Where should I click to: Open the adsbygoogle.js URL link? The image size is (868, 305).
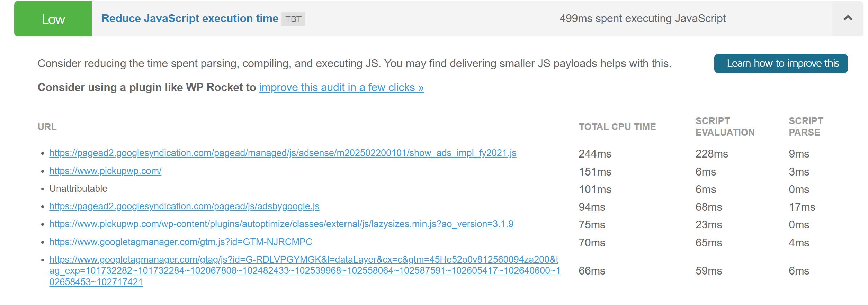coord(184,206)
